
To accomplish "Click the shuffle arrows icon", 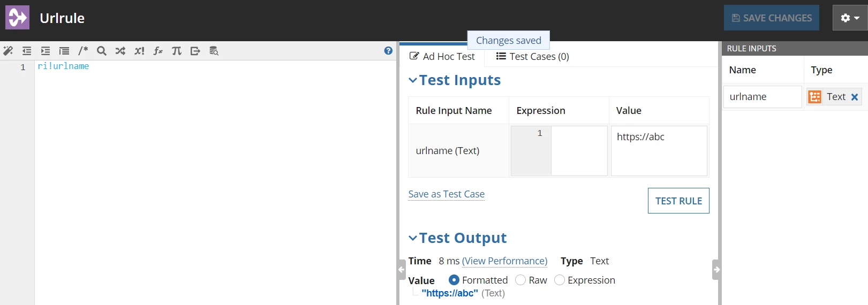I will [120, 51].
